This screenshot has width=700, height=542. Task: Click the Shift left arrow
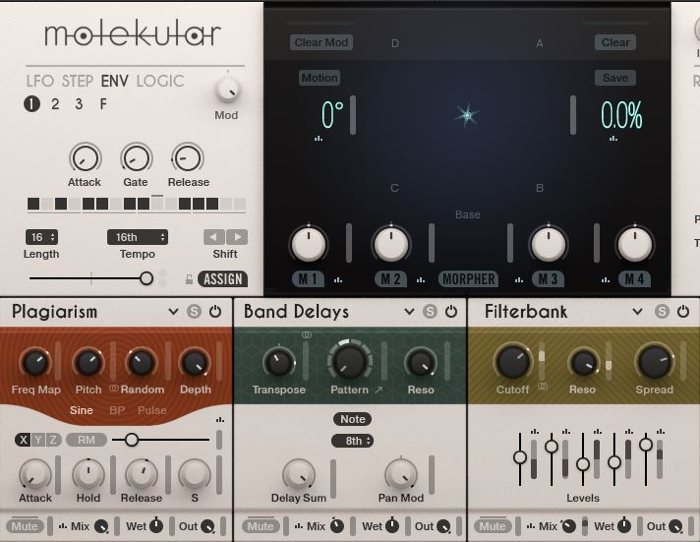(x=214, y=237)
